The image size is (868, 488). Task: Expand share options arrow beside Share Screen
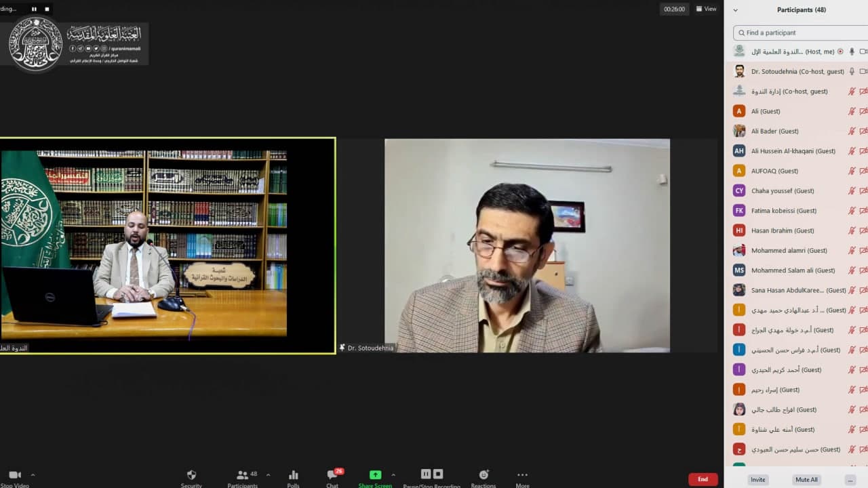(x=393, y=474)
